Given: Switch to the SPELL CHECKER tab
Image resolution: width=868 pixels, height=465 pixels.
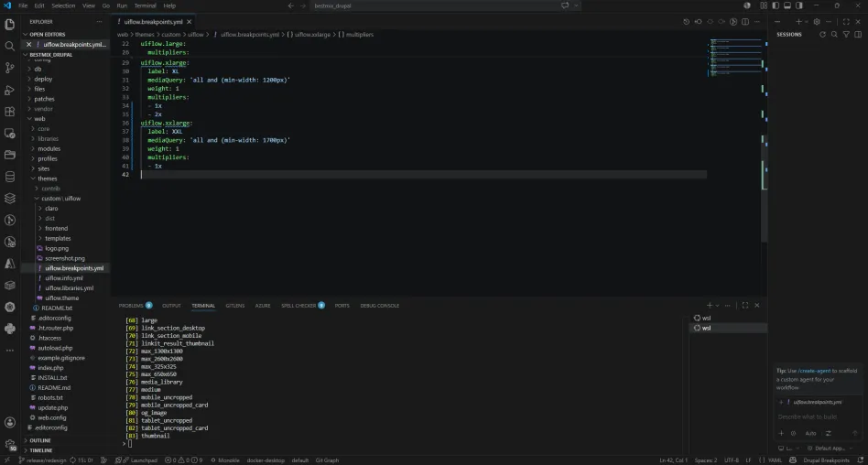Looking at the screenshot, I should pos(298,306).
